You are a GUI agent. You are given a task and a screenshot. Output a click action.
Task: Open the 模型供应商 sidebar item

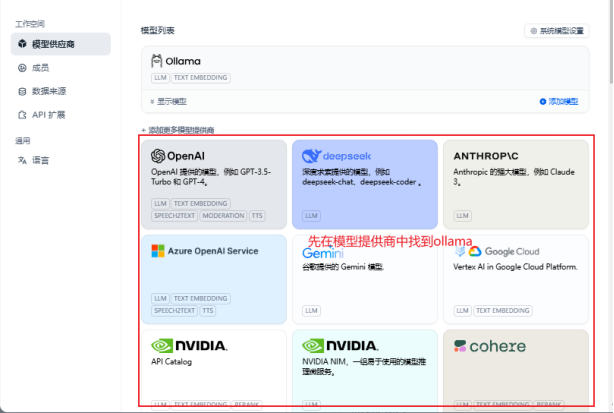pos(61,44)
